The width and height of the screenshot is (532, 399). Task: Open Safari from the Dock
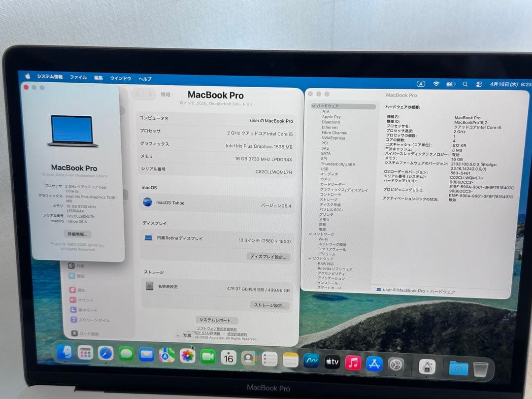pos(106,354)
